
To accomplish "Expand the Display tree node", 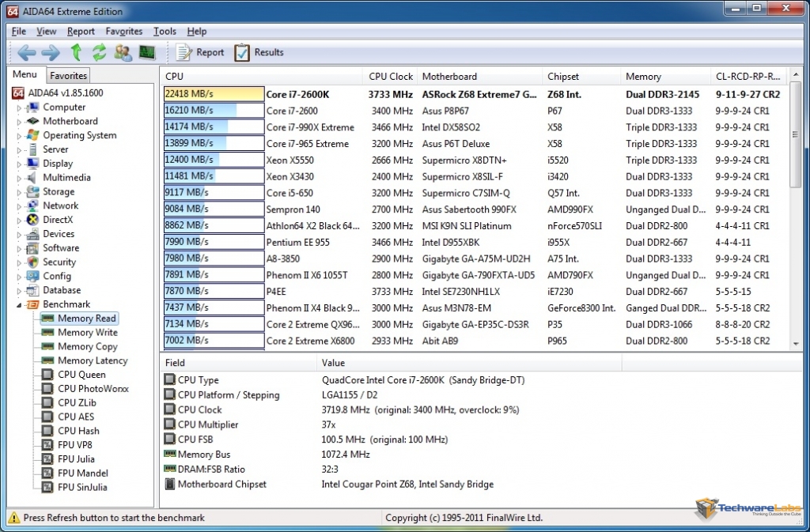I will tap(19, 164).
